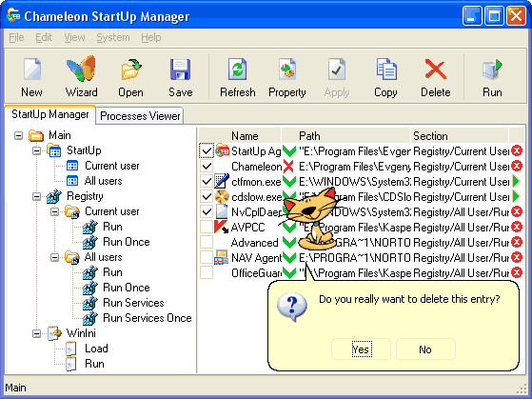Click red stop icon on AVPCC row
The width and height of the screenshot is (532, 399).
(517, 227)
